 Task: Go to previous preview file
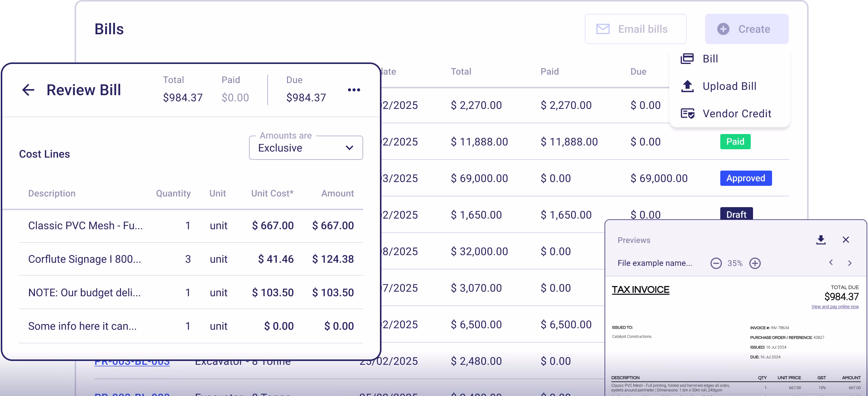point(831,262)
